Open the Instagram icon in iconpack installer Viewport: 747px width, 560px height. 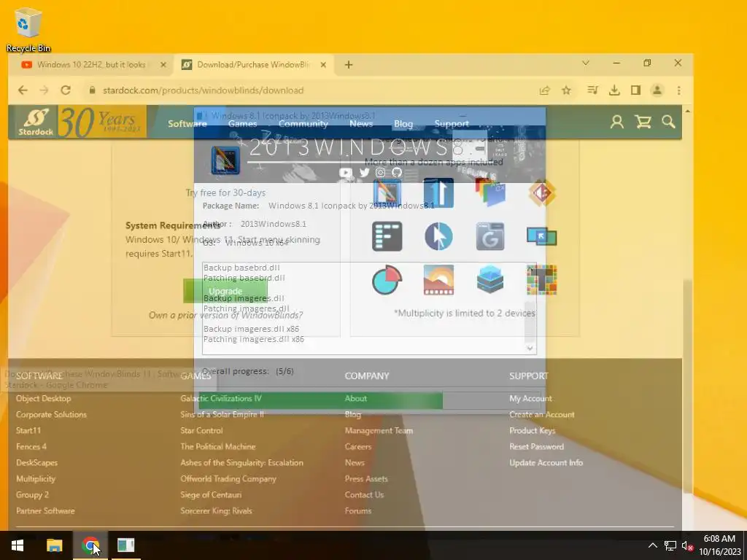pos(380,172)
